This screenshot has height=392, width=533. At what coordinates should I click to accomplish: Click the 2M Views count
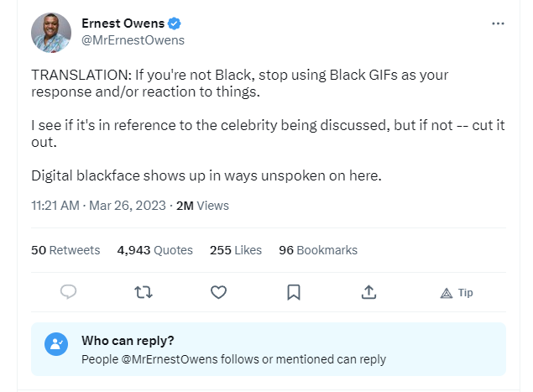201,206
